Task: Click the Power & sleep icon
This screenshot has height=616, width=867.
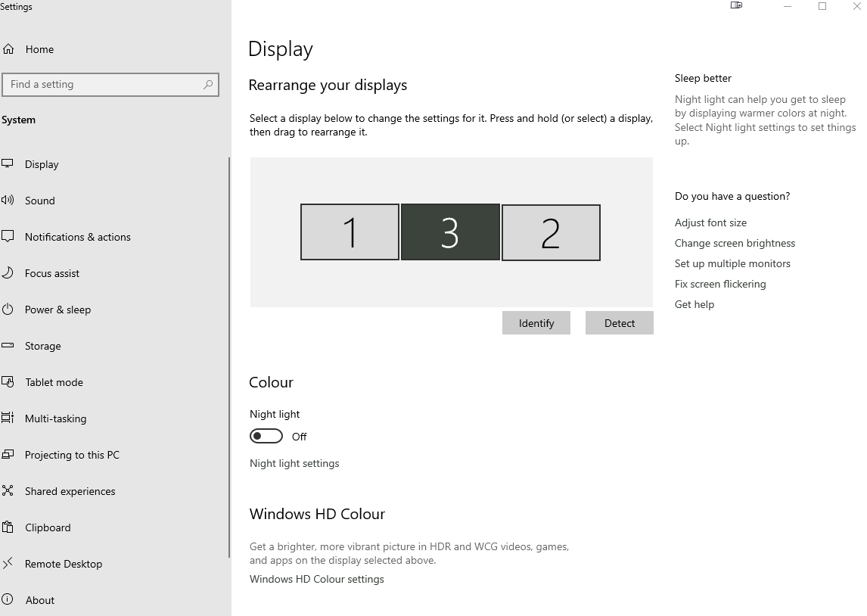Action: (8, 310)
